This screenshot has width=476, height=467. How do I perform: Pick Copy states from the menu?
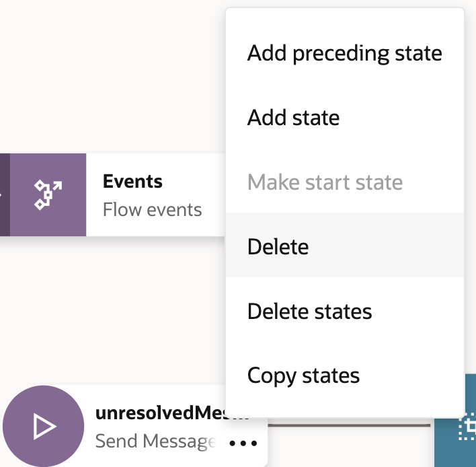coord(303,375)
